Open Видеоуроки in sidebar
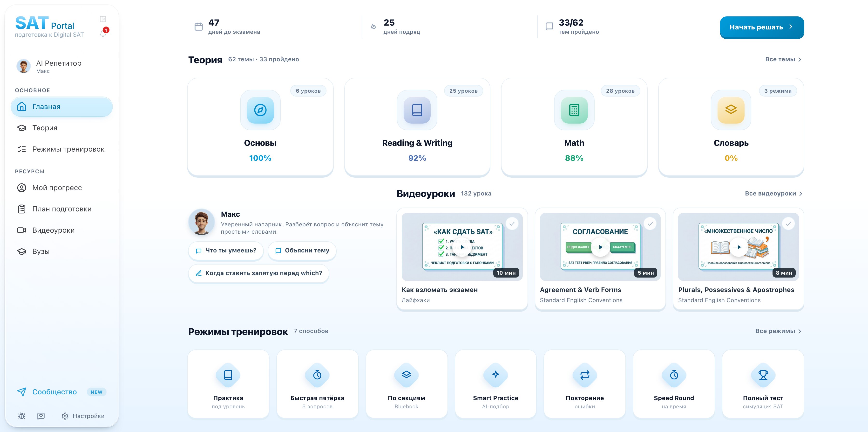The width and height of the screenshot is (868, 432). [62, 230]
